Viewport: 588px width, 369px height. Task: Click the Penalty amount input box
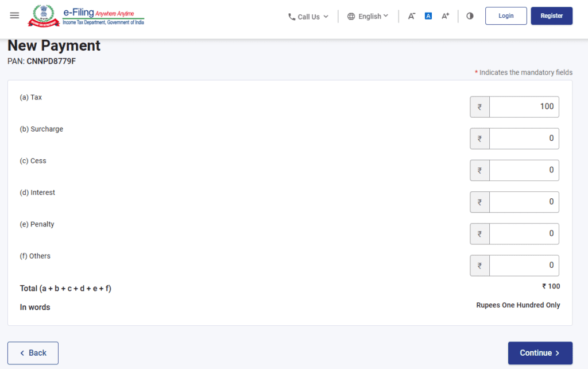[x=524, y=233]
